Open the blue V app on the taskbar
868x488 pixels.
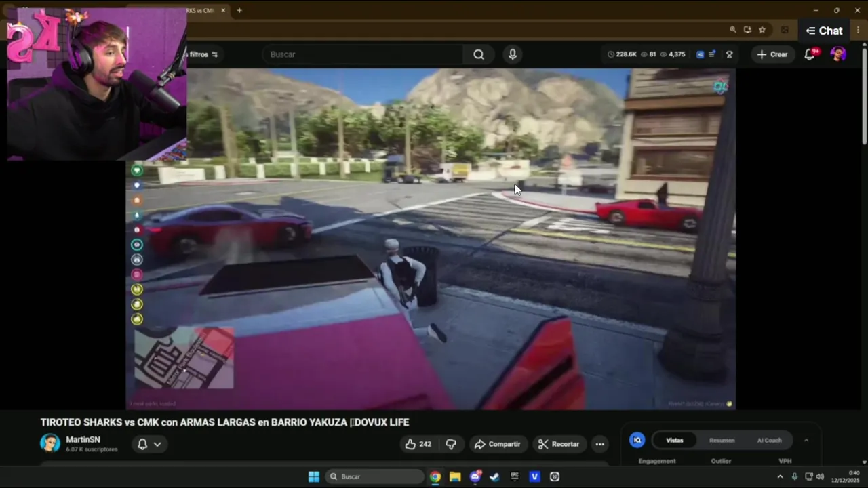(534, 476)
